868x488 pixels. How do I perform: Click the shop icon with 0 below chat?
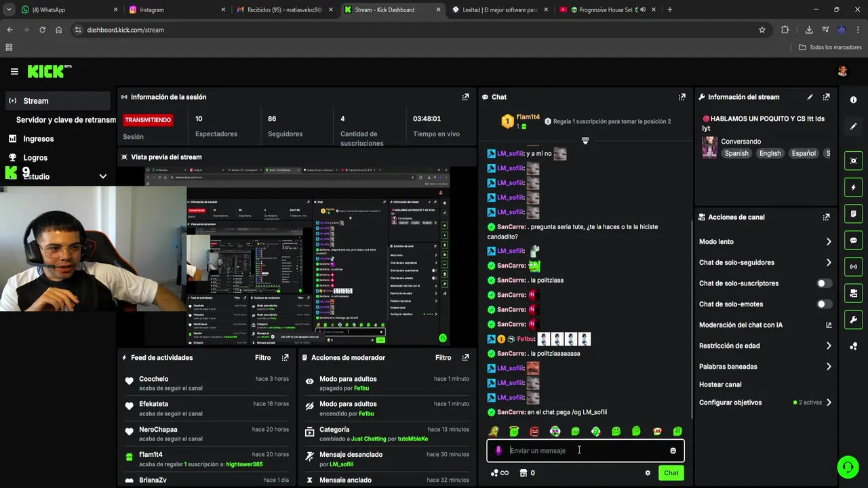[527, 473]
